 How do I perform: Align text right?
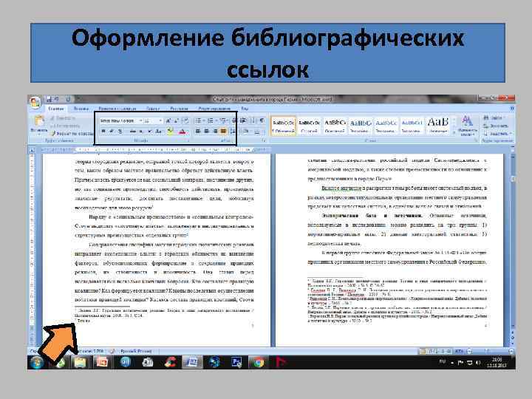click(215, 131)
